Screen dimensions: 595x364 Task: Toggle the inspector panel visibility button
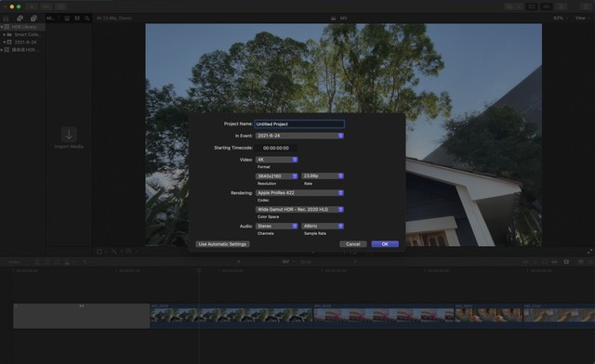pos(561,6)
